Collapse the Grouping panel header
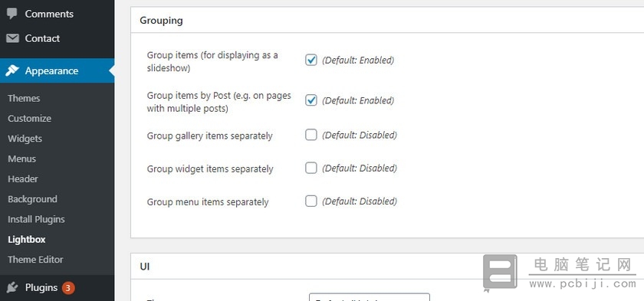 [x=387, y=20]
